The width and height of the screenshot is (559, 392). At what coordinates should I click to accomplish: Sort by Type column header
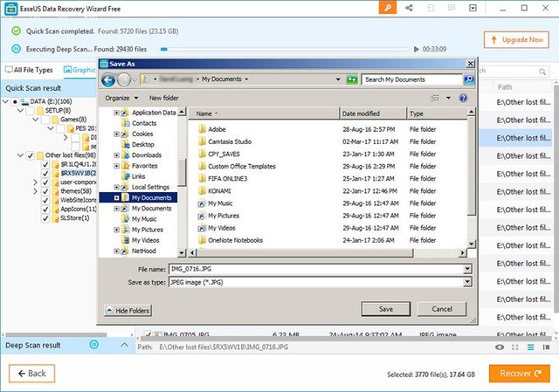point(437,113)
